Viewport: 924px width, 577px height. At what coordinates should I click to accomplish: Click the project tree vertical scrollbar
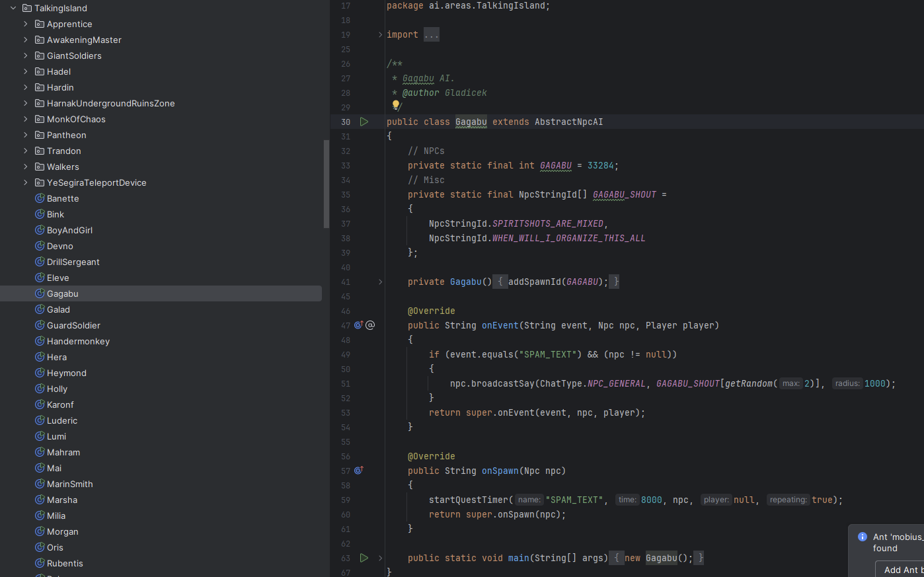click(326, 184)
